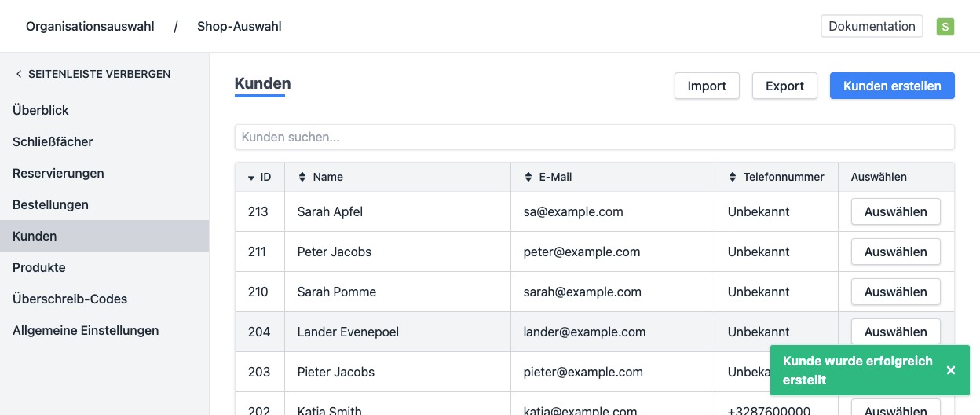Hide the sidebar via Seitenleiste verbergen
980x415 pixels.
pyautogui.click(x=93, y=74)
